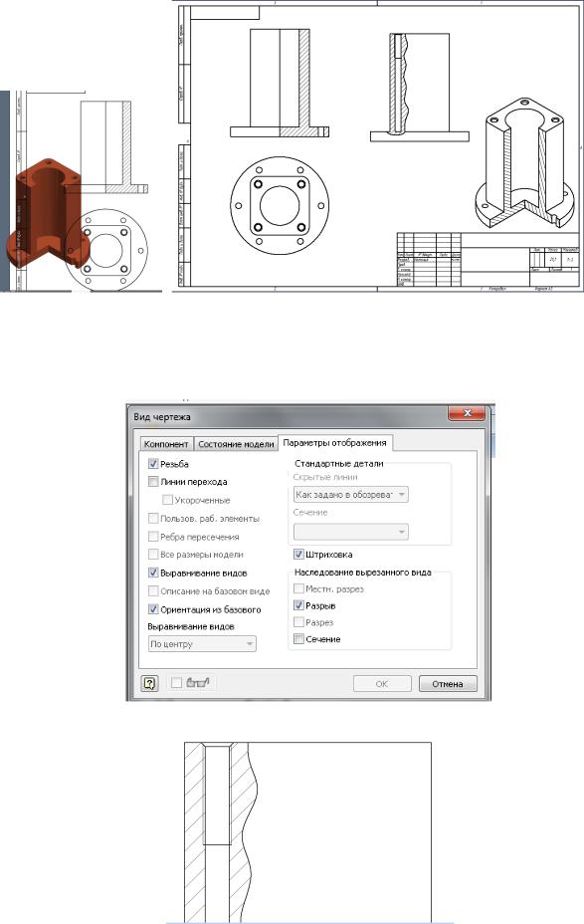Select the Параметры отображения tab
The width and height of the screenshot is (584, 924).
pos(335,443)
